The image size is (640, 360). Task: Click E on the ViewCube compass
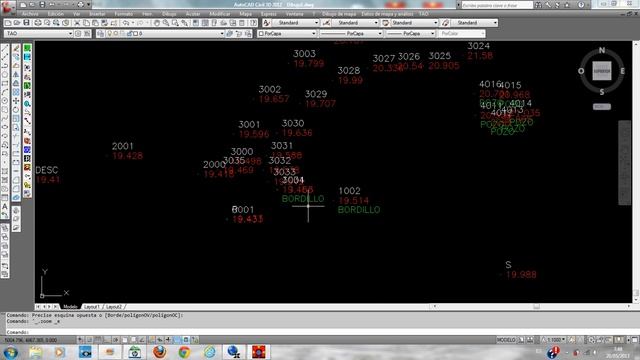click(x=622, y=71)
